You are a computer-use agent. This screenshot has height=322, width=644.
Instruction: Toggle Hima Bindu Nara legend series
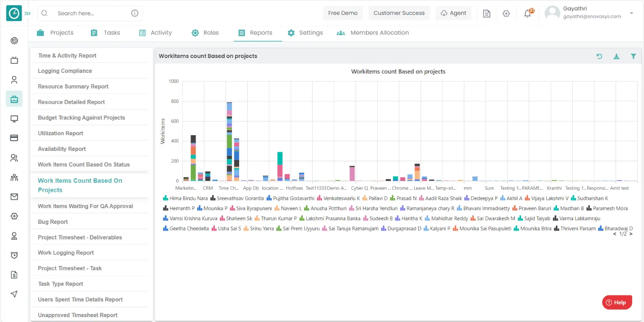(x=185, y=198)
